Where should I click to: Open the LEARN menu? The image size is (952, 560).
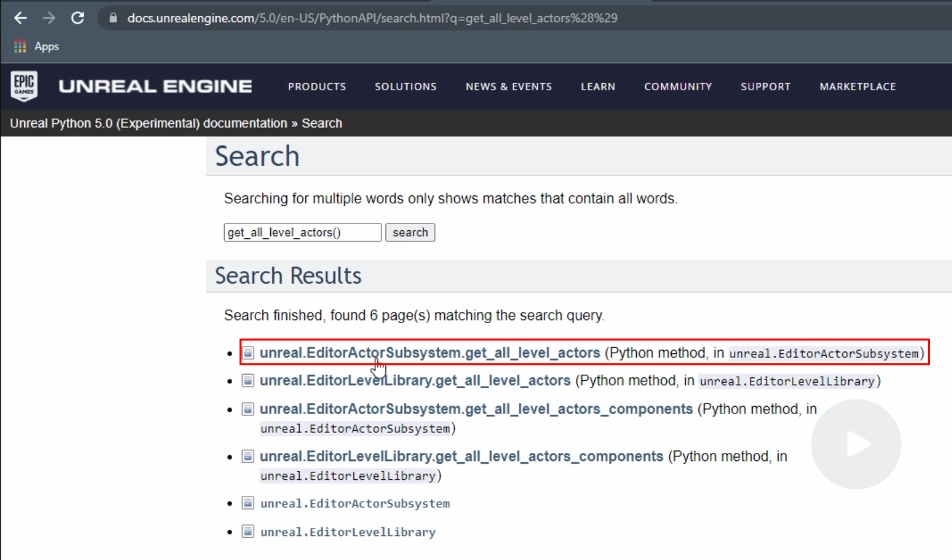[x=598, y=86]
